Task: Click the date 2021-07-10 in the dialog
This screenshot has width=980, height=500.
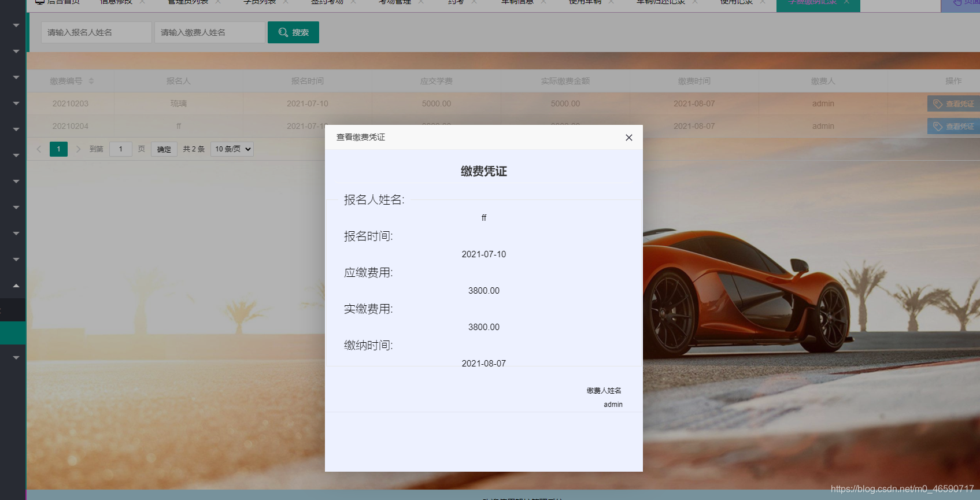Action: 484,254
